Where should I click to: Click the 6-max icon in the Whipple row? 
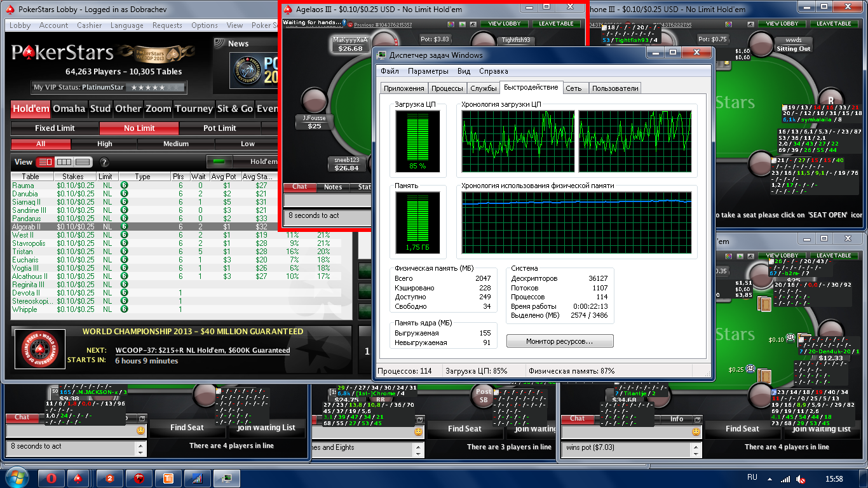tap(125, 309)
